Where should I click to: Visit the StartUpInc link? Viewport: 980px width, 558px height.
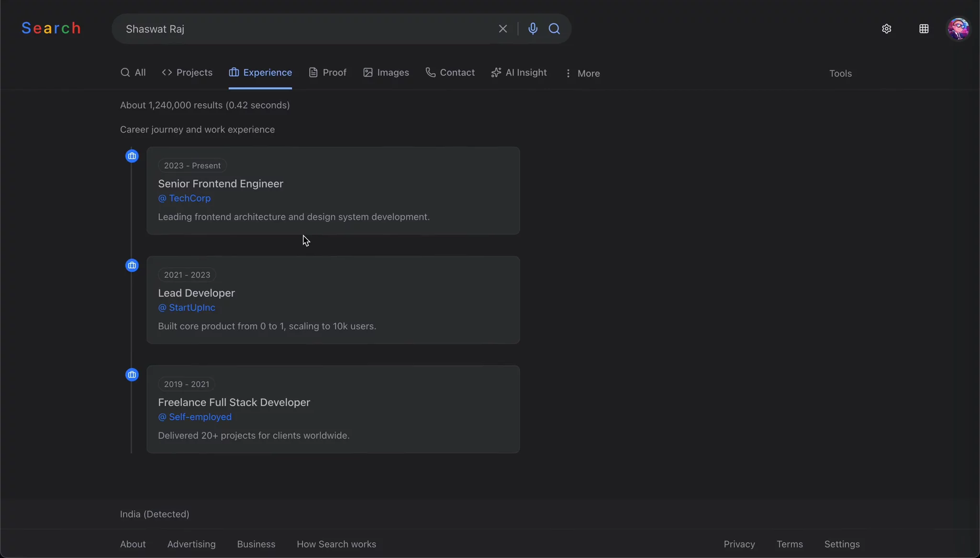(186, 308)
